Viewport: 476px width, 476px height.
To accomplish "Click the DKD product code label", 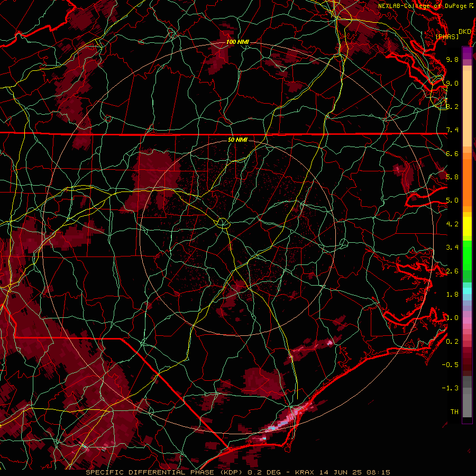I will tap(464, 32).
